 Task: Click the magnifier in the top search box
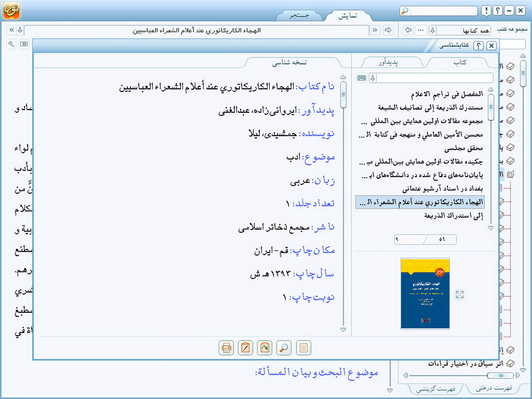click(405, 11)
